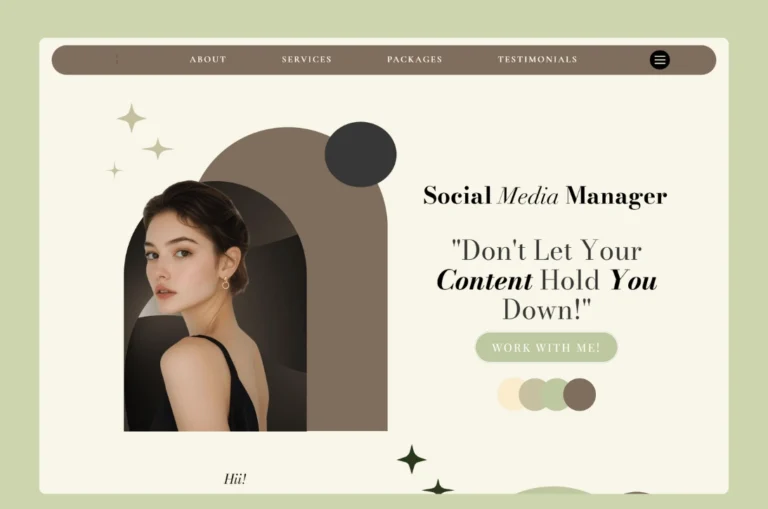Image resolution: width=768 pixels, height=509 pixels.
Task: Click the medium beige sparkle star
Action: pyautogui.click(x=157, y=149)
